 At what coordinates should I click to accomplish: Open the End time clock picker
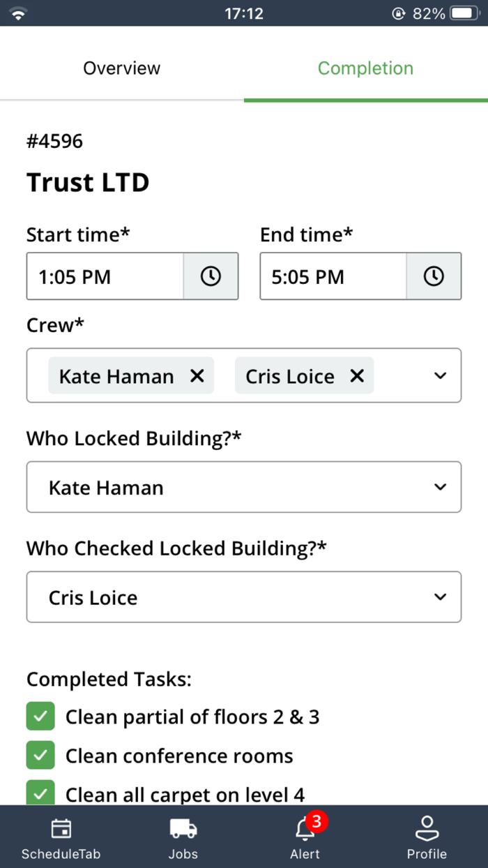[434, 276]
